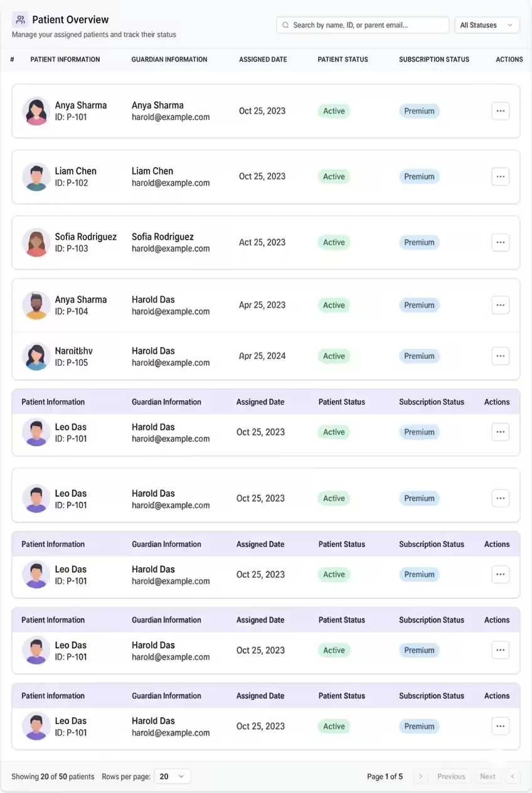Sort by the PATIENT STATUS column header
This screenshot has width=532, height=793.
click(x=343, y=60)
